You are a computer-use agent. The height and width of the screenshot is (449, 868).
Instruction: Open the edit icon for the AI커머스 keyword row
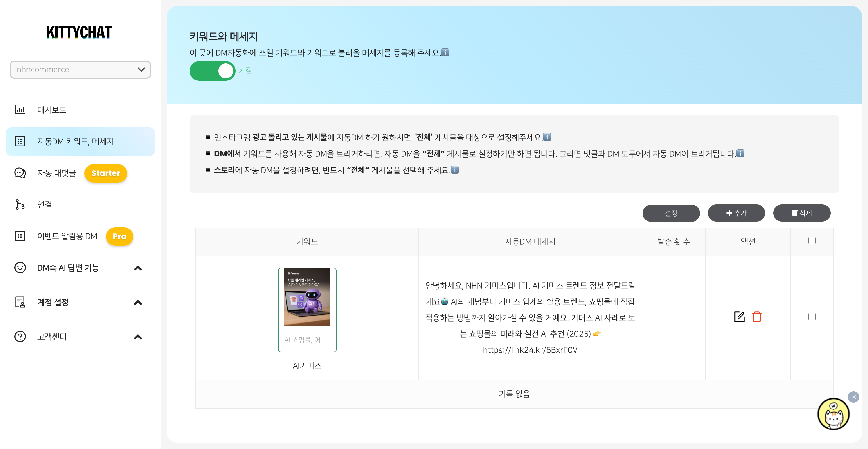[x=739, y=317]
